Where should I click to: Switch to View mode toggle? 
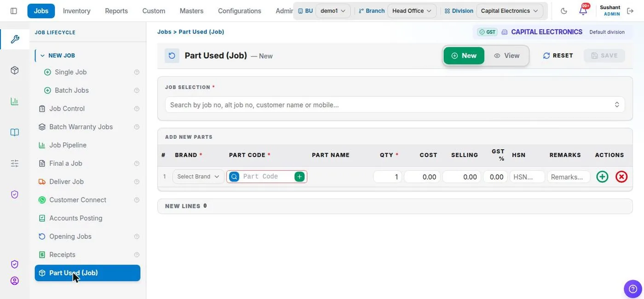(x=506, y=56)
